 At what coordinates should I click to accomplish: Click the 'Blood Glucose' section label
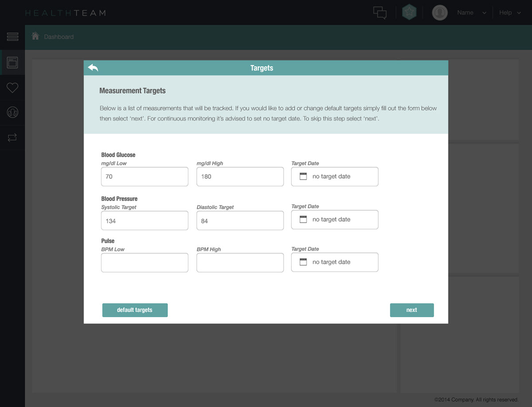[118, 155]
